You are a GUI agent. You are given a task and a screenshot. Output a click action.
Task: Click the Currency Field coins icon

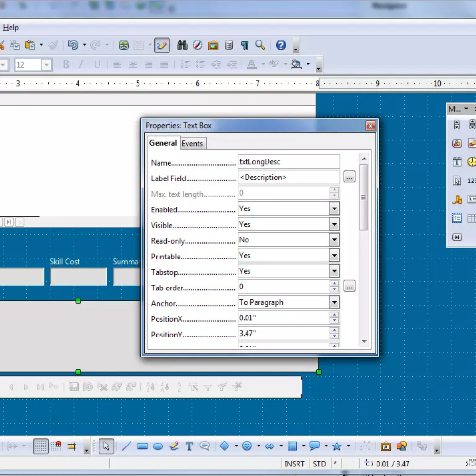pos(457,199)
